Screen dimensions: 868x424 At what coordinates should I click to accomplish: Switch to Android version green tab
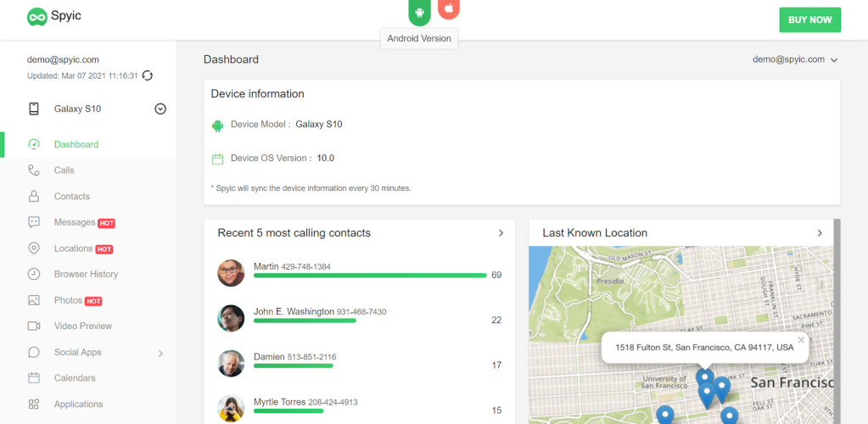pos(419,12)
